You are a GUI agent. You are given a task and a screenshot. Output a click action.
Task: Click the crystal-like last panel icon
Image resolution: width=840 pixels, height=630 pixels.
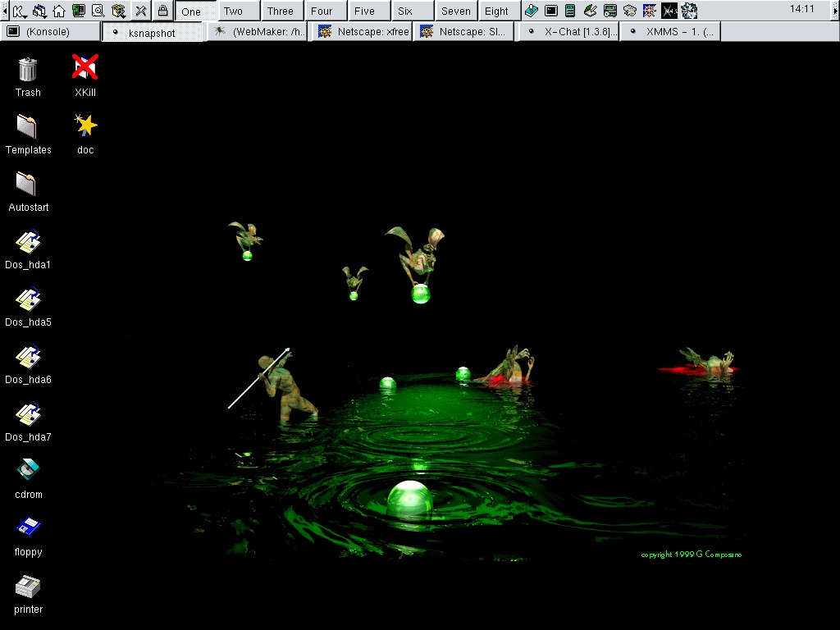pyautogui.click(x=689, y=10)
